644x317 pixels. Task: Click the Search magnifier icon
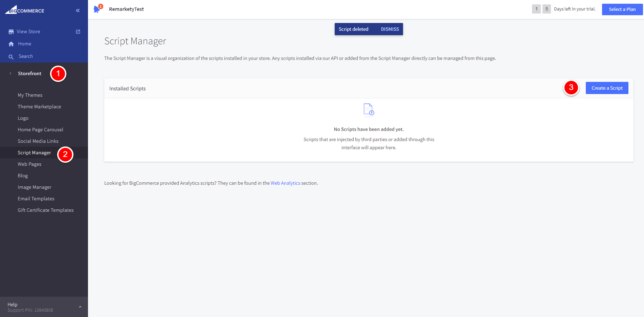click(11, 57)
